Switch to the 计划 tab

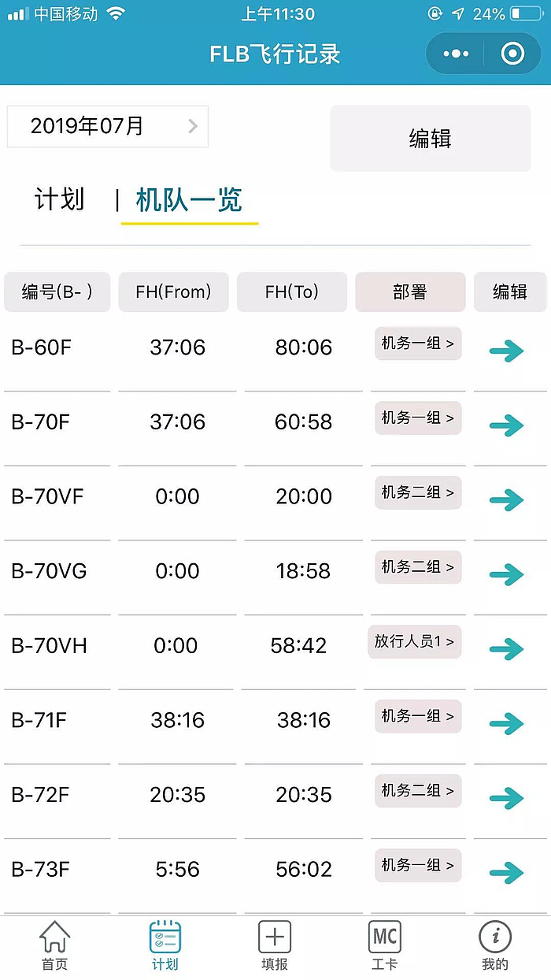59,199
